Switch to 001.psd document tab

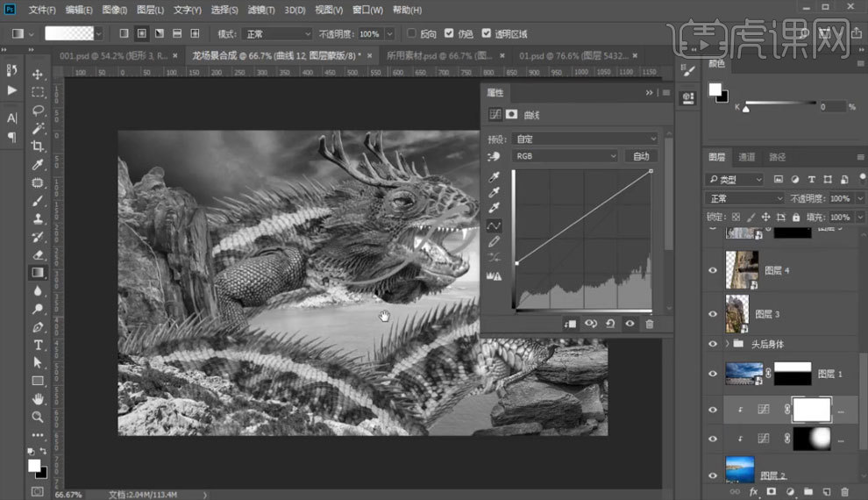113,56
